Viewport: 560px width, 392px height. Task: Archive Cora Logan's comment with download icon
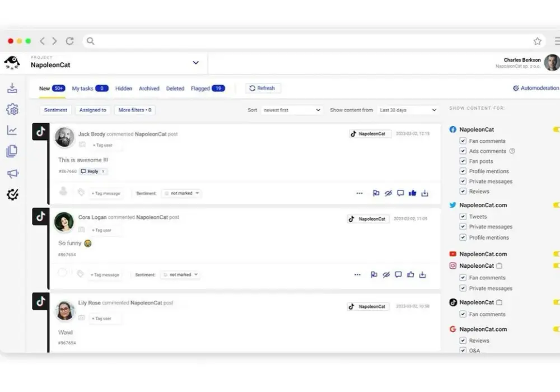point(422,274)
